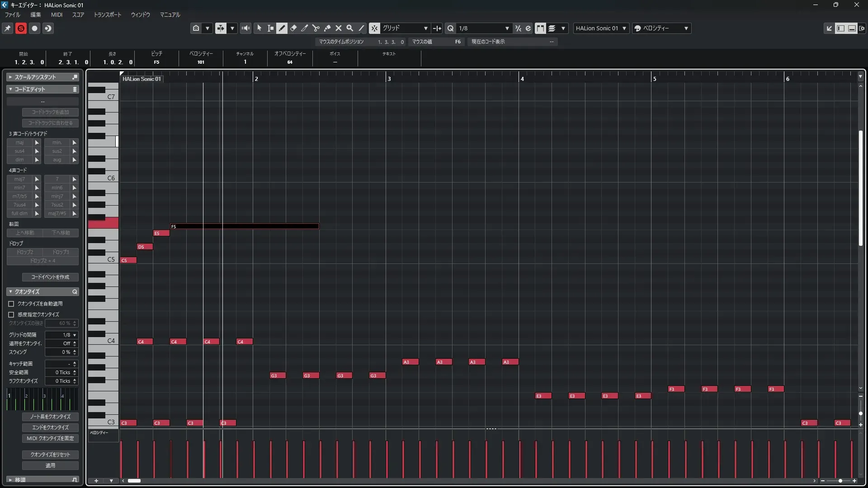The width and height of the screenshot is (868, 488).
Task: Toggle the red Solo Editor button
Action: click(21, 28)
